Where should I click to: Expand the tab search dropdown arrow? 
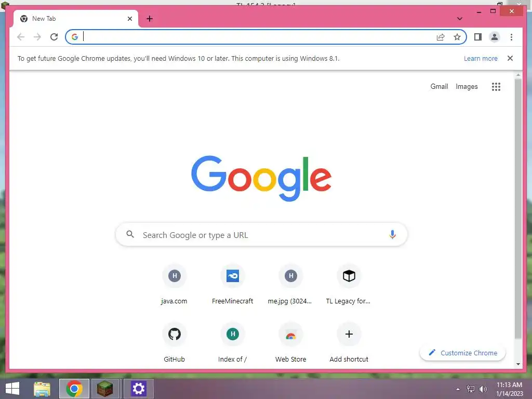click(459, 19)
